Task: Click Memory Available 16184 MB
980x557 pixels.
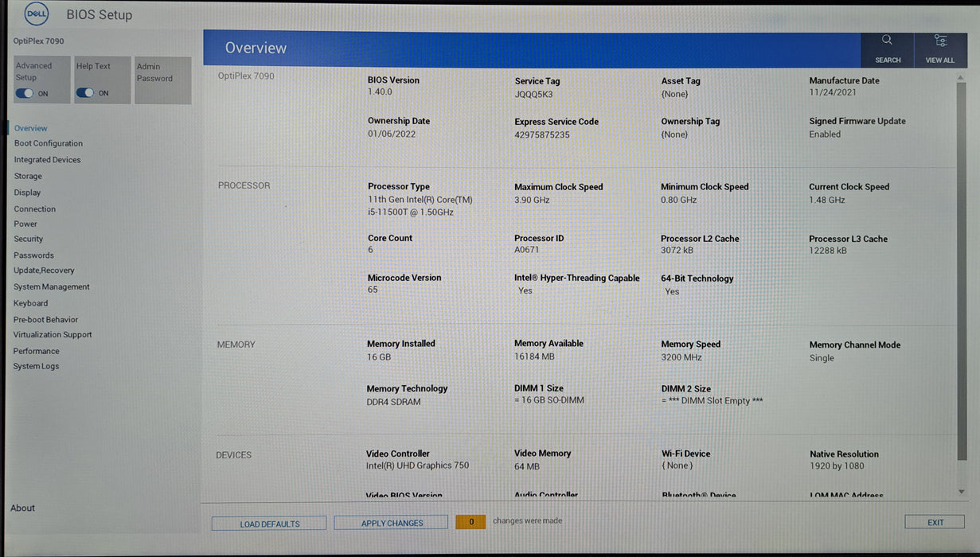Action: (x=534, y=356)
